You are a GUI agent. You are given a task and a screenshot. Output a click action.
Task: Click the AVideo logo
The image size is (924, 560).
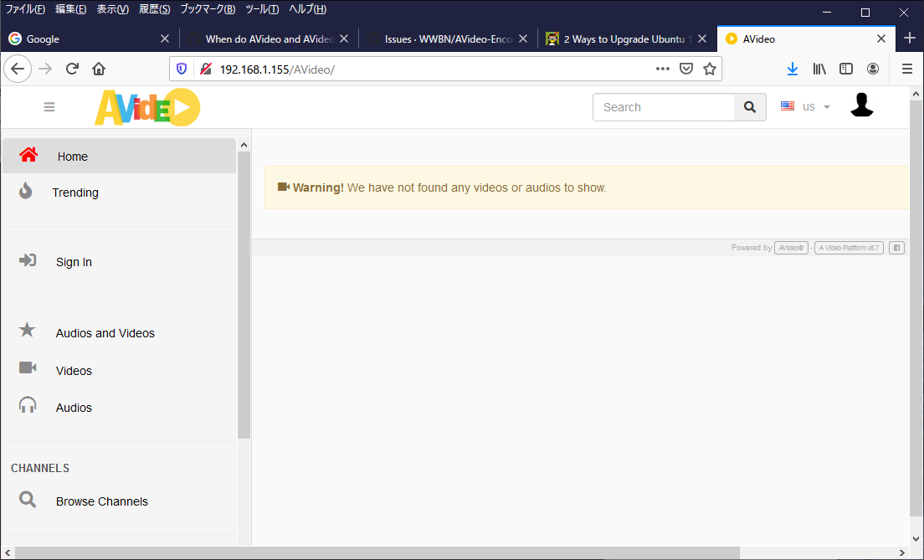(147, 106)
